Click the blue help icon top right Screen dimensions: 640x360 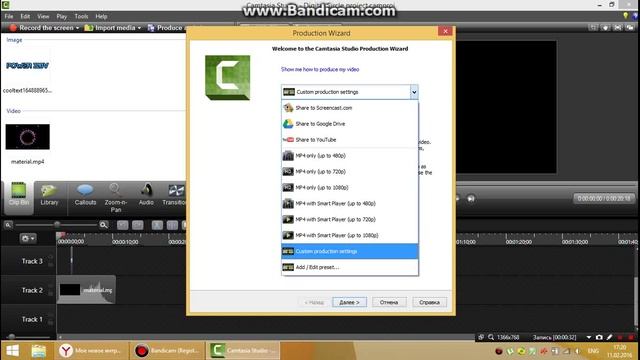[636, 16]
